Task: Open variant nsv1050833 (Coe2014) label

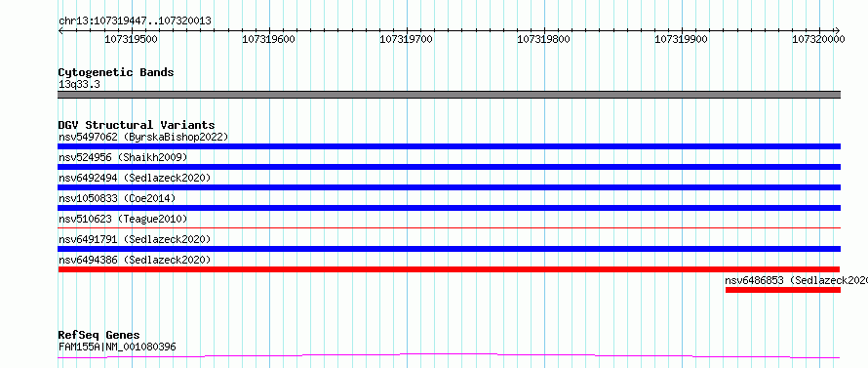Action: 118,198
